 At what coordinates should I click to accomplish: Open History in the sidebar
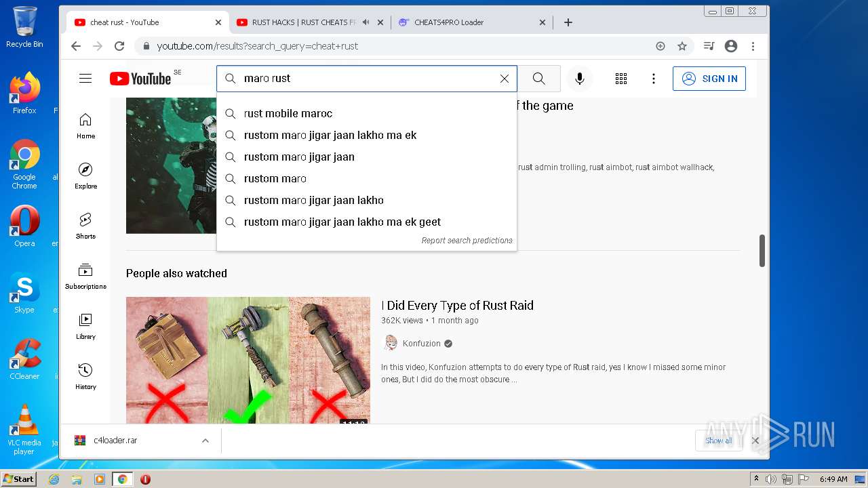coord(85,377)
